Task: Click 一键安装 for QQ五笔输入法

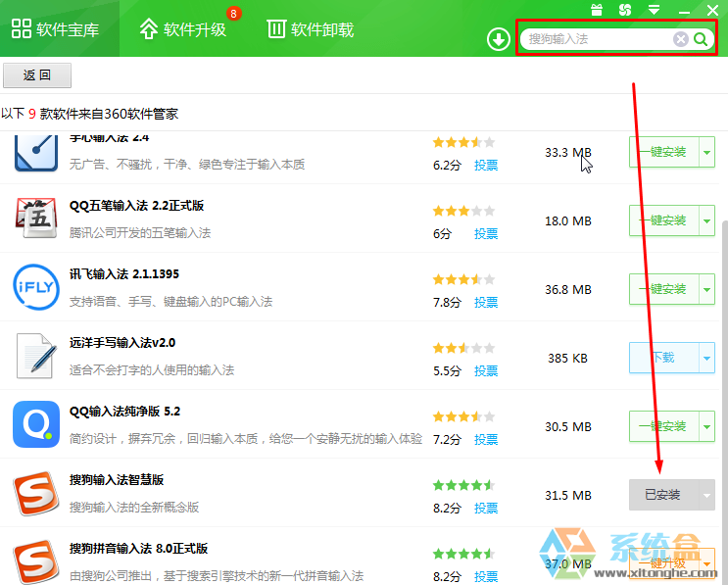Action: tap(664, 220)
